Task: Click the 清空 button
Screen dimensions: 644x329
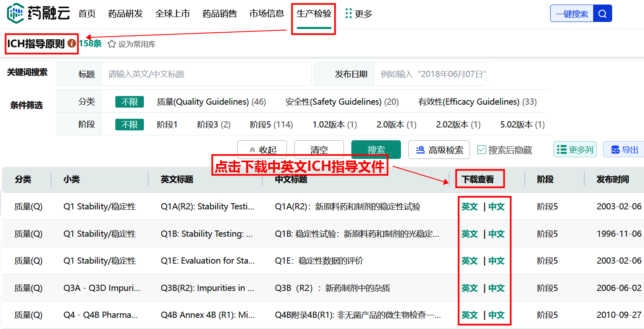Action: [319, 150]
